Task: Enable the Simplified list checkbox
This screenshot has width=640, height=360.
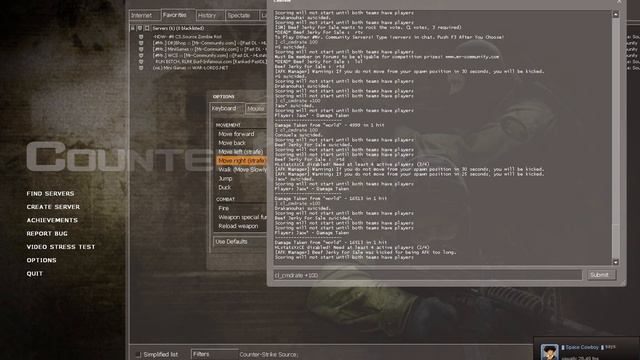Action: click(x=138, y=354)
